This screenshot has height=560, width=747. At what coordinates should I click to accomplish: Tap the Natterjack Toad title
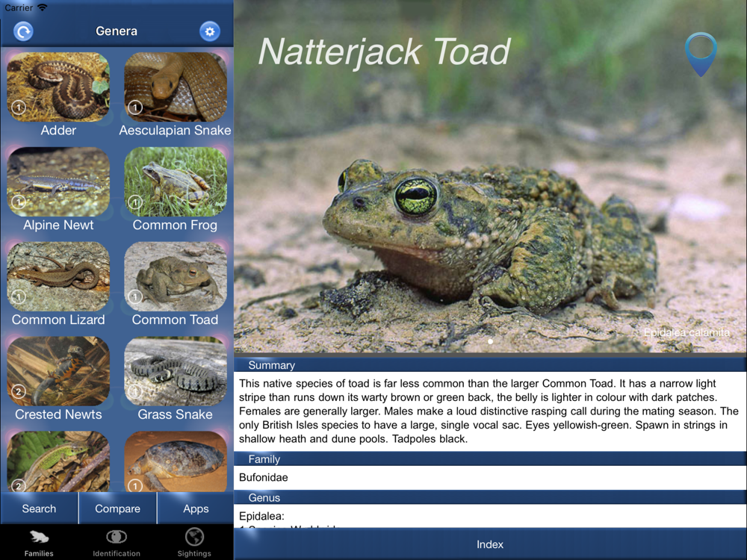(x=384, y=52)
